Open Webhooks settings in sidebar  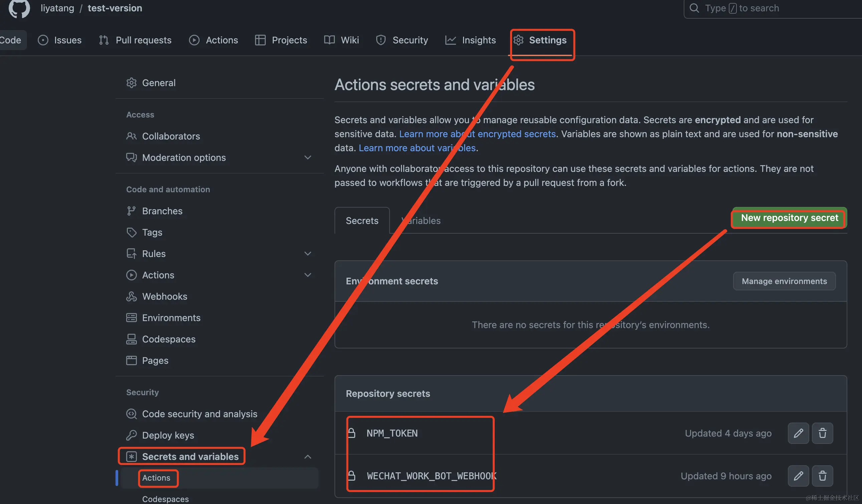pyautogui.click(x=165, y=296)
